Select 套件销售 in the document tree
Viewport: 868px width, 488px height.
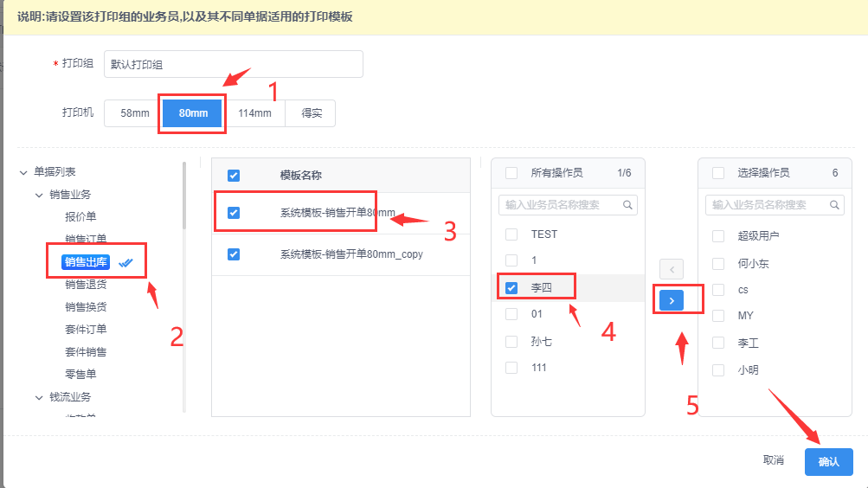coord(86,352)
